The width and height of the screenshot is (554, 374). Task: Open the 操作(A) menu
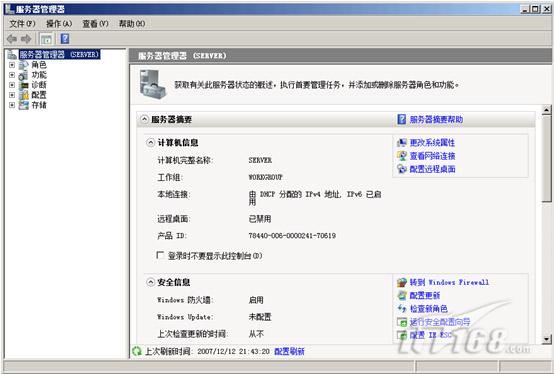[x=59, y=24]
